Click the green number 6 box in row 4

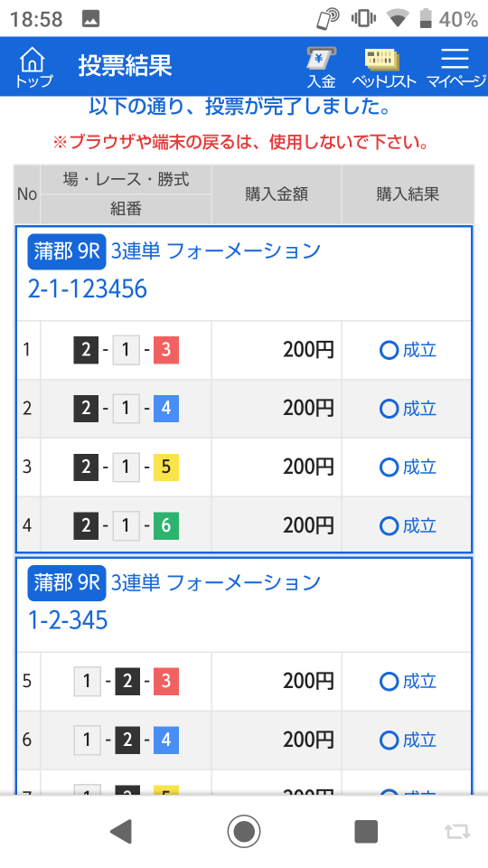tap(166, 525)
